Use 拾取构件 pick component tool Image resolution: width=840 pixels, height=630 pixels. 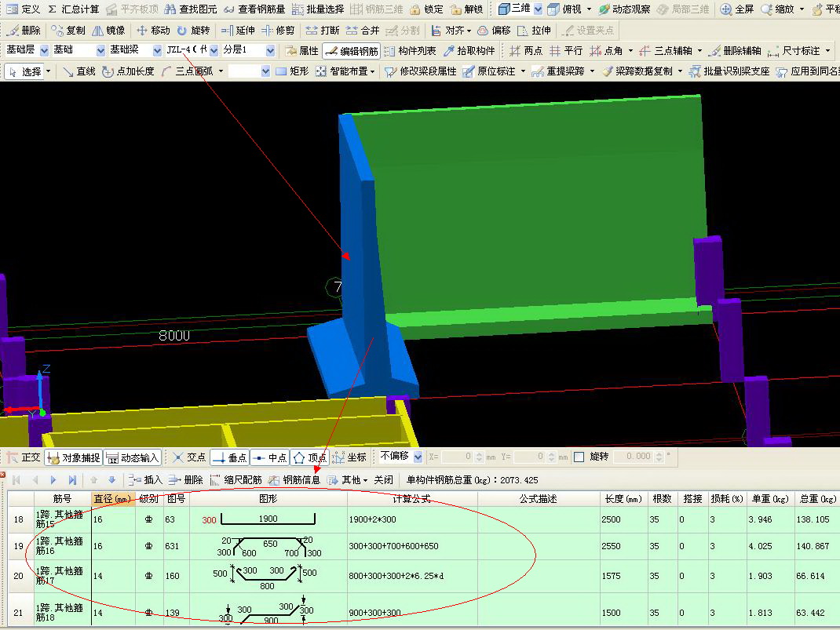pos(469,51)
